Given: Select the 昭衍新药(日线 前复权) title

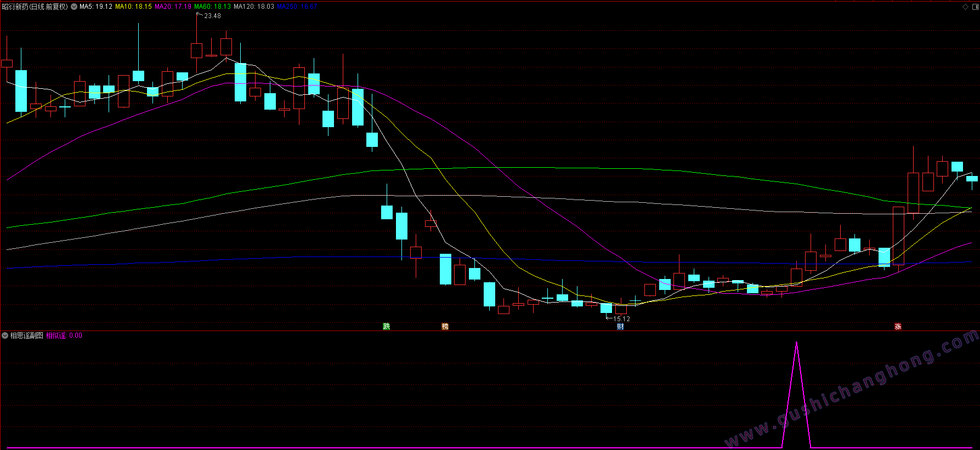Looking at the screenshot, I should tap(35, 7).
